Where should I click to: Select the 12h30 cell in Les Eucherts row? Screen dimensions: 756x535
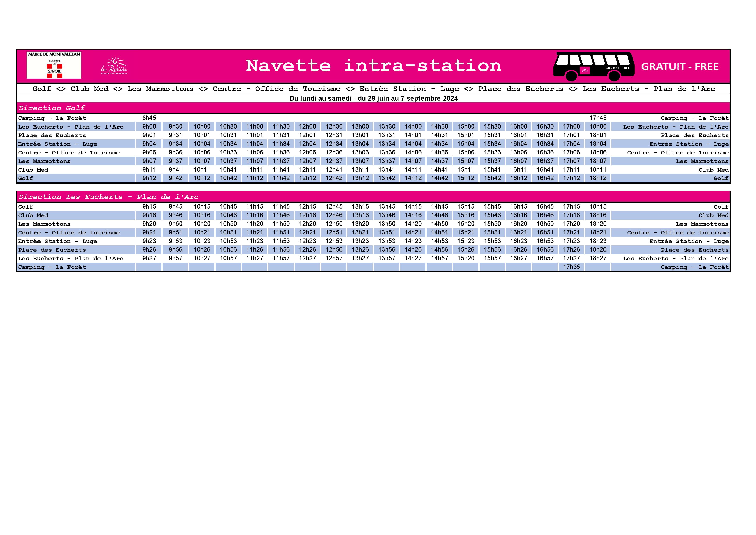click(334, 127)
